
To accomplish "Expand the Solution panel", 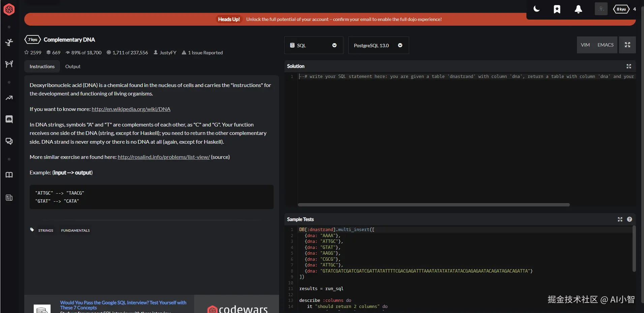I will point(629,66).
